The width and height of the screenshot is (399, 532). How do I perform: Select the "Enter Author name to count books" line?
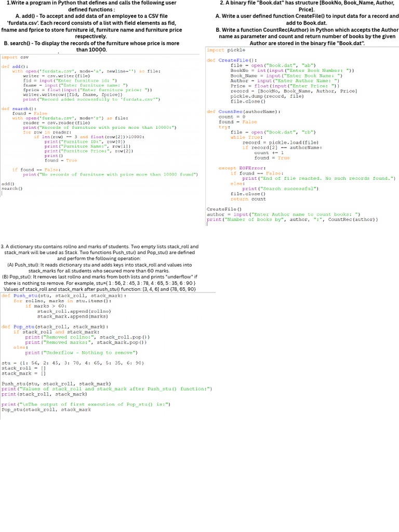(x=284, y=215)
